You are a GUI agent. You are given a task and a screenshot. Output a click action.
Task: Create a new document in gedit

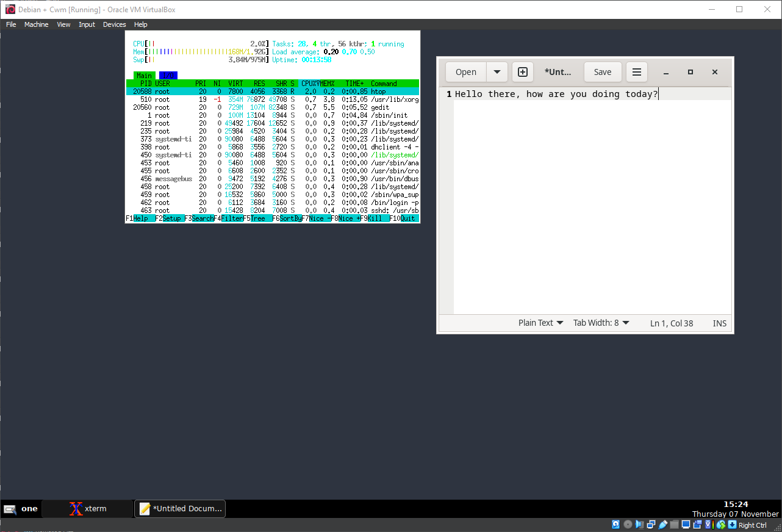(523, 72)
